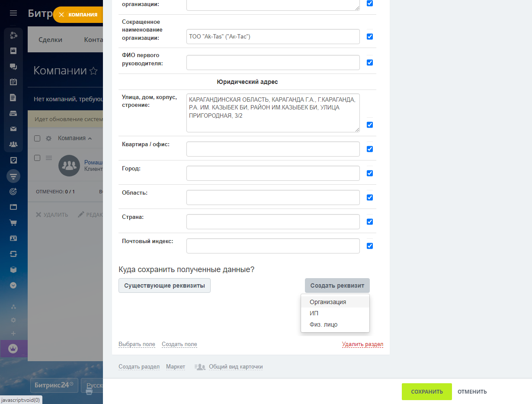Open the calendar icon in sidebar
Screen dimensions: 532x404
click(x=13, y=82)
